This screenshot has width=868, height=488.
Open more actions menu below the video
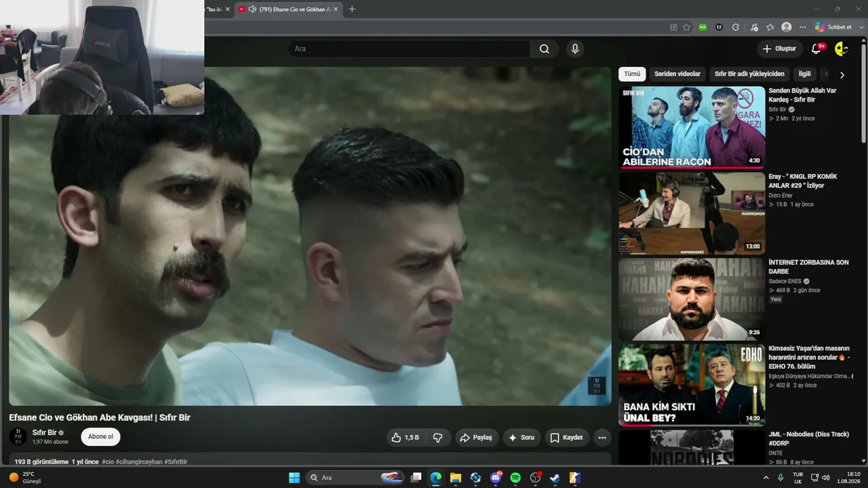tap(602, 438)
